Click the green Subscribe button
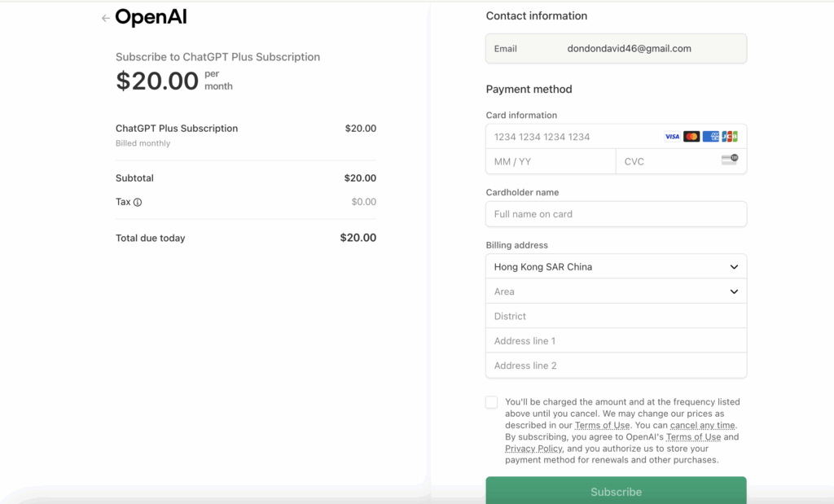Viewport: 834px width, 504px height. pyautogui.click(x=616, y=491)
